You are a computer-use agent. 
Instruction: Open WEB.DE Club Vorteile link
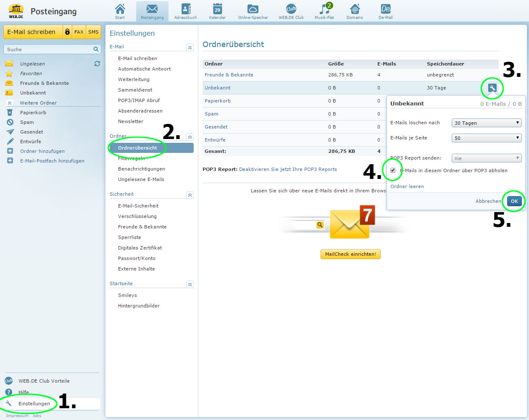coord(44,381)
